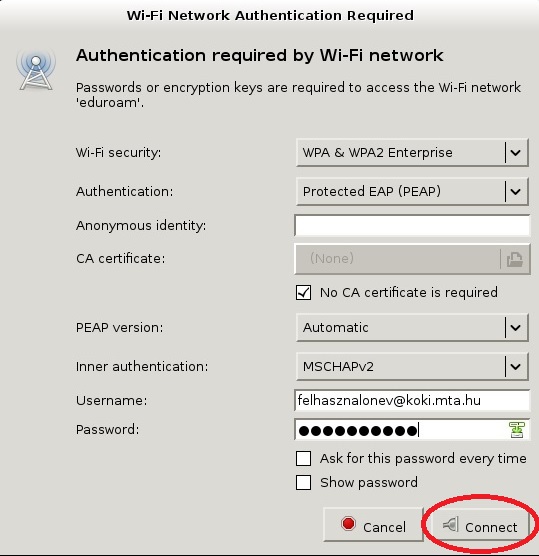Click the Wi-Fi antenna tower icon
Image resolution: width=539 pixels, height=556 pixels.
(36, 71)
